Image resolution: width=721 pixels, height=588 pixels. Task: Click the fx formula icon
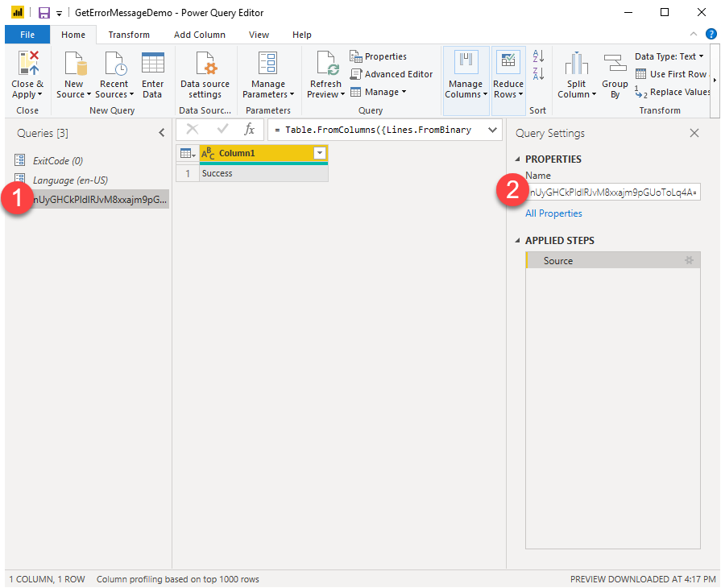(x=249, y=130)
